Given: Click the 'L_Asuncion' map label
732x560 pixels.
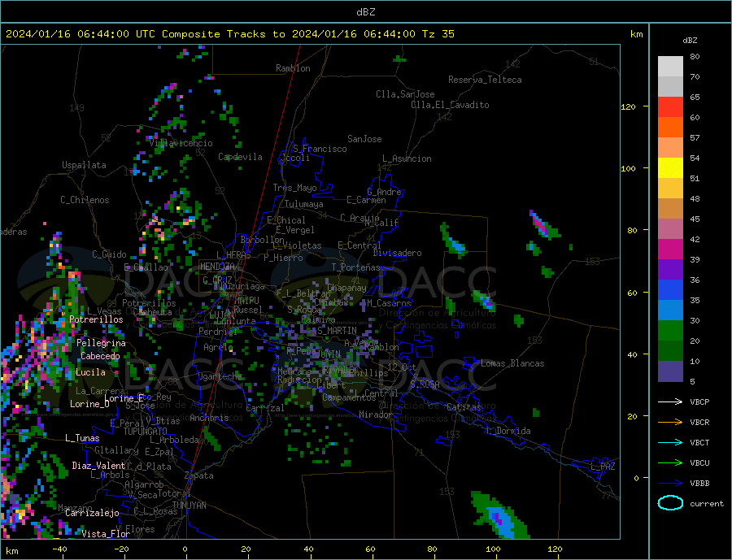Looking at the screenshot, I should click(407, 158).
